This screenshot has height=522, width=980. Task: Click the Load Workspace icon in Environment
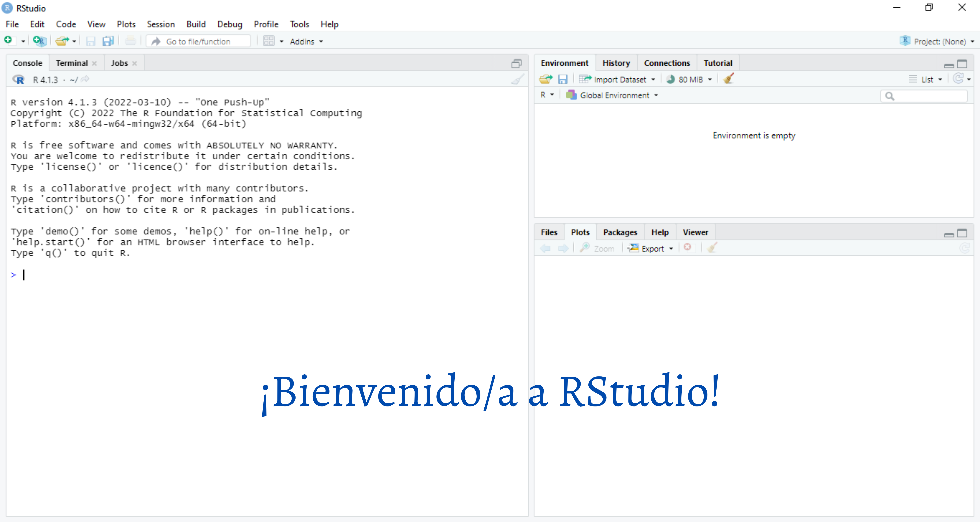(x=546, y=79)
